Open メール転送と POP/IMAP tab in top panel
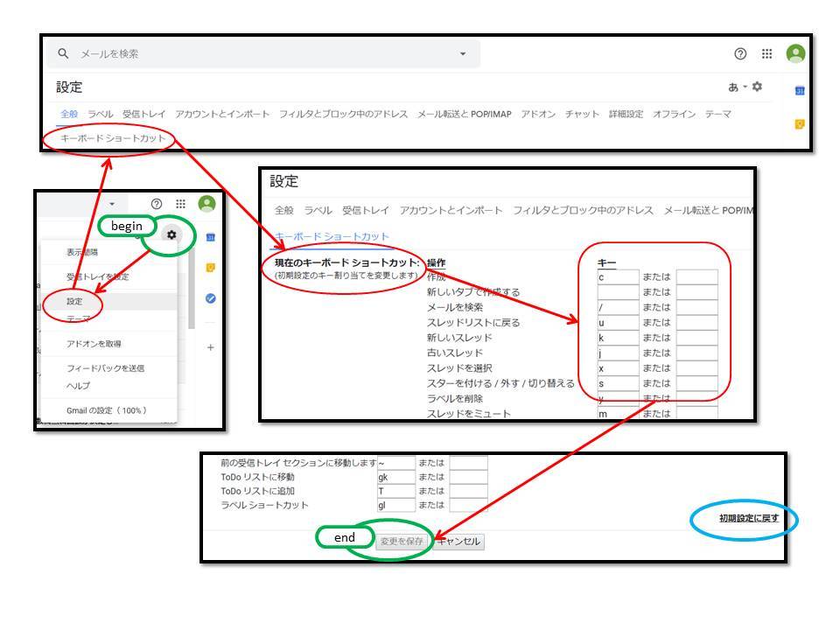840x630 pixels. click(x=465, y=114)
